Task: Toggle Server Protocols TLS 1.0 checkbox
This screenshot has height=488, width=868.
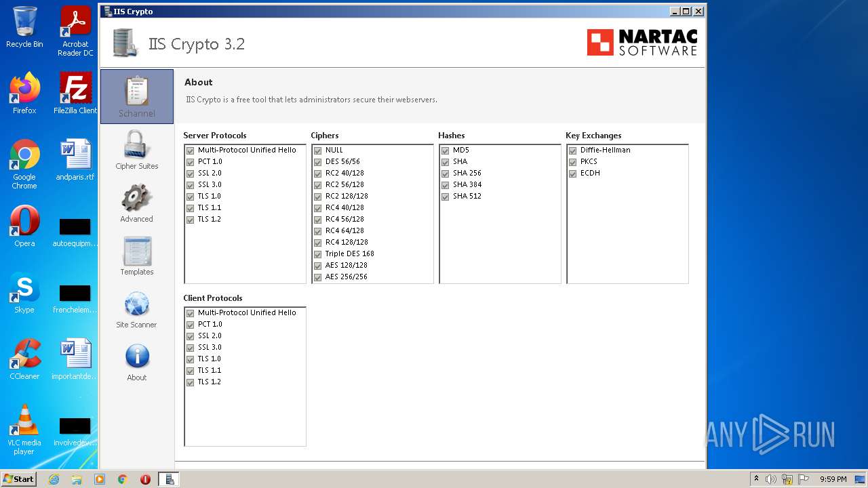Action: point(191,197)
